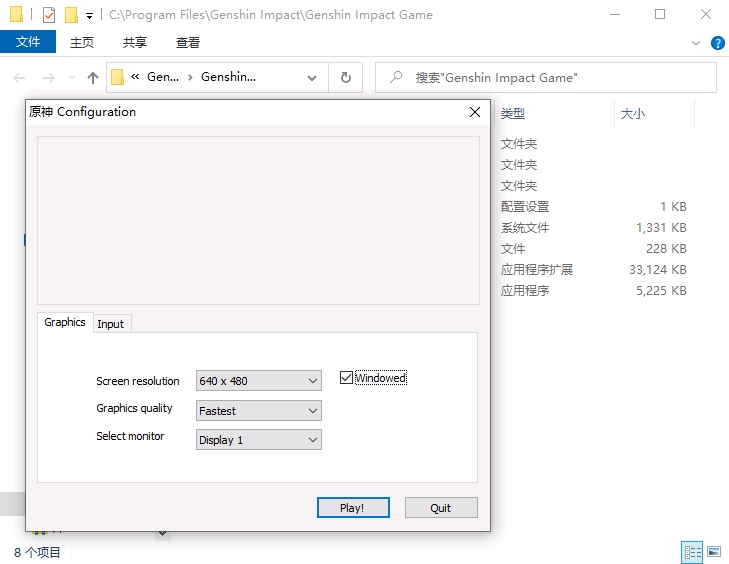Open the Screen resolution dropdown
729x564 pixels.
(x=258, y=381)
